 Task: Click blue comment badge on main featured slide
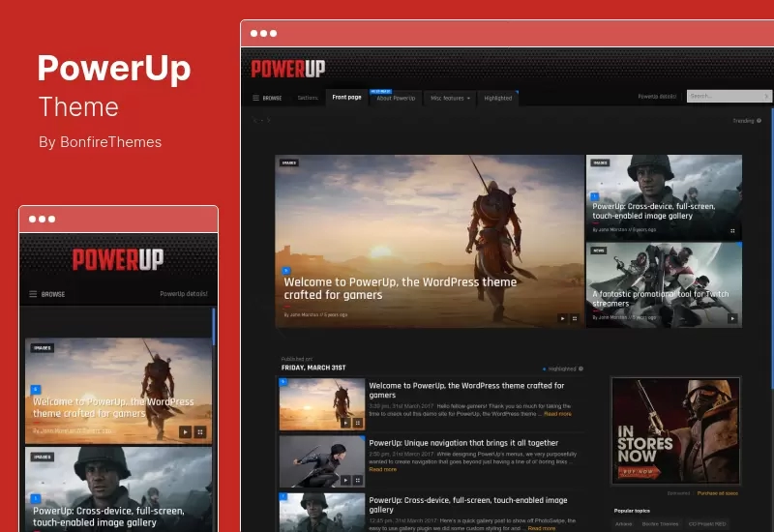(286, 271)
